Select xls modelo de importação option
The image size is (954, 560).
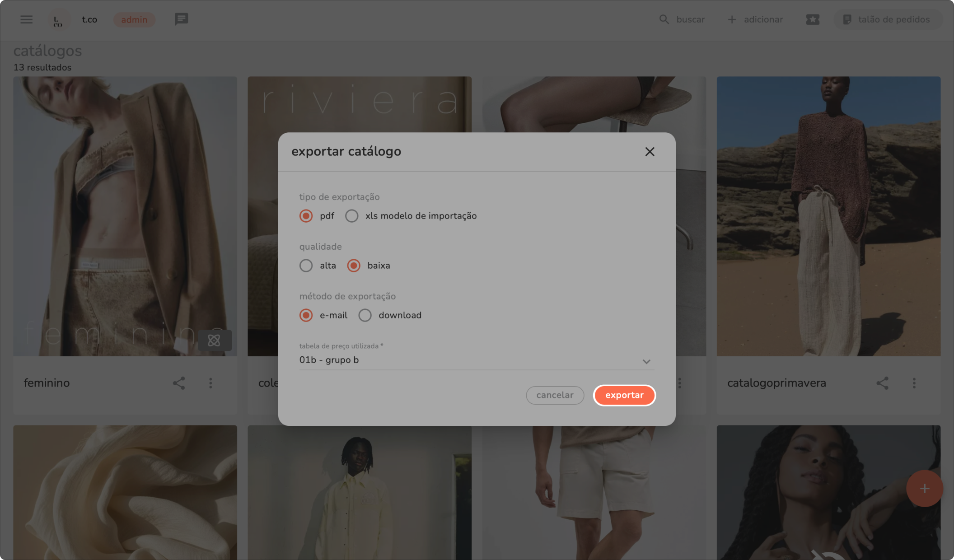[352, 216]
